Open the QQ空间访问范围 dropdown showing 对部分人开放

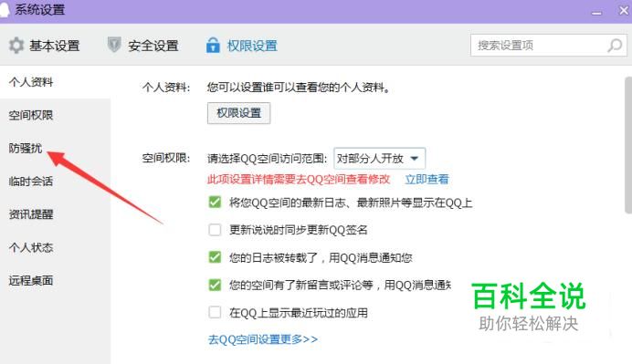click(379, 158)
